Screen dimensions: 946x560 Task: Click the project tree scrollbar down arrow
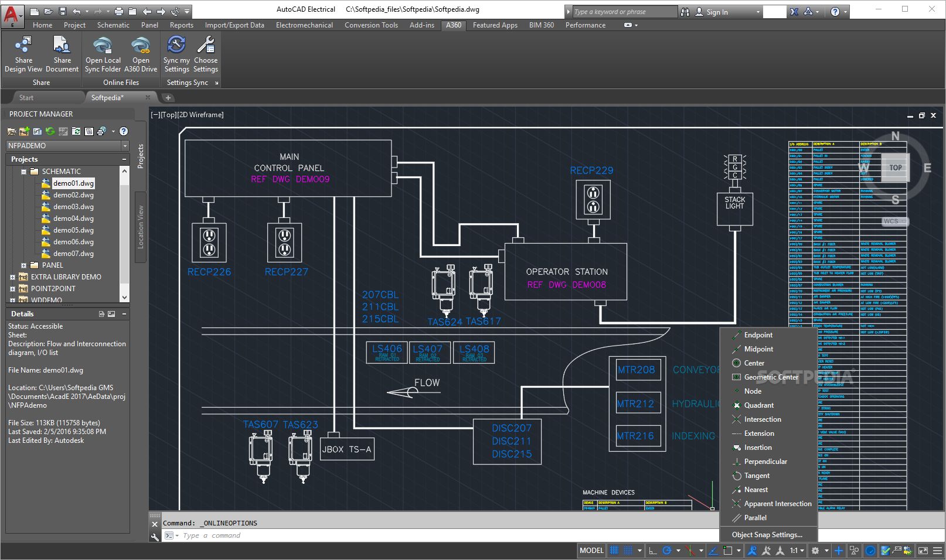(x=124, y=298)
